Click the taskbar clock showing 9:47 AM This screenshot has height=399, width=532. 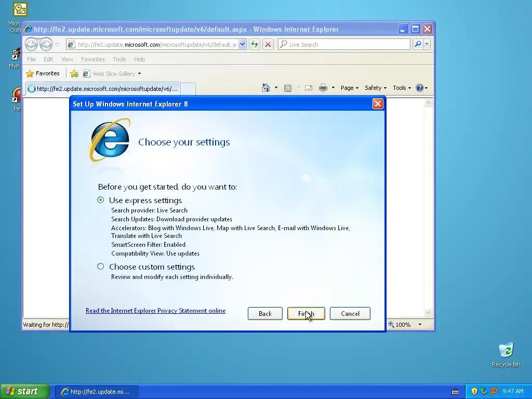pyautogui.click(x=513, y=392)
